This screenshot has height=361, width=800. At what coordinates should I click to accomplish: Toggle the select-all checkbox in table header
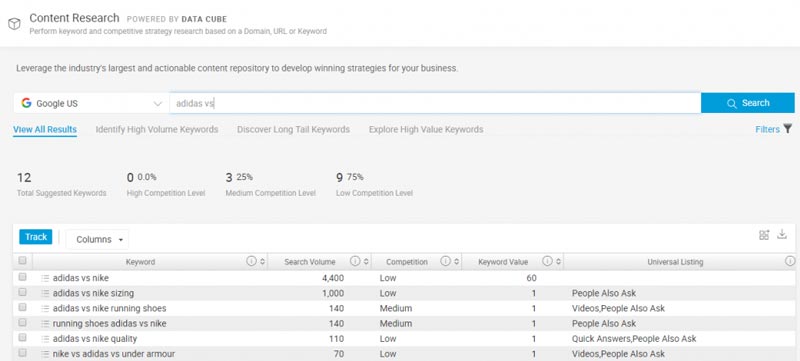tap(22, 261)
